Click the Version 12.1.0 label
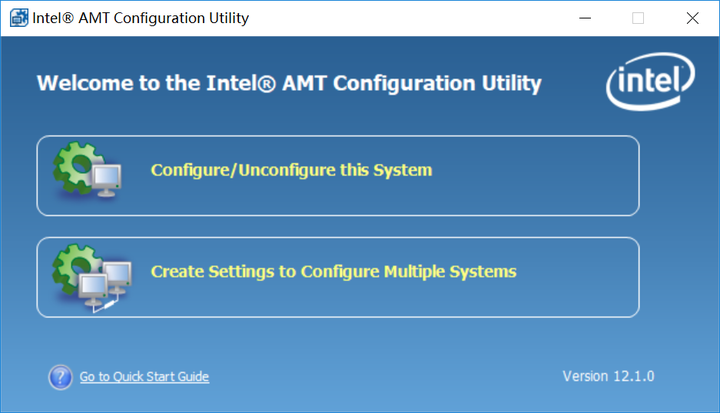Screen dimensions: 720x413 [608, 376]
